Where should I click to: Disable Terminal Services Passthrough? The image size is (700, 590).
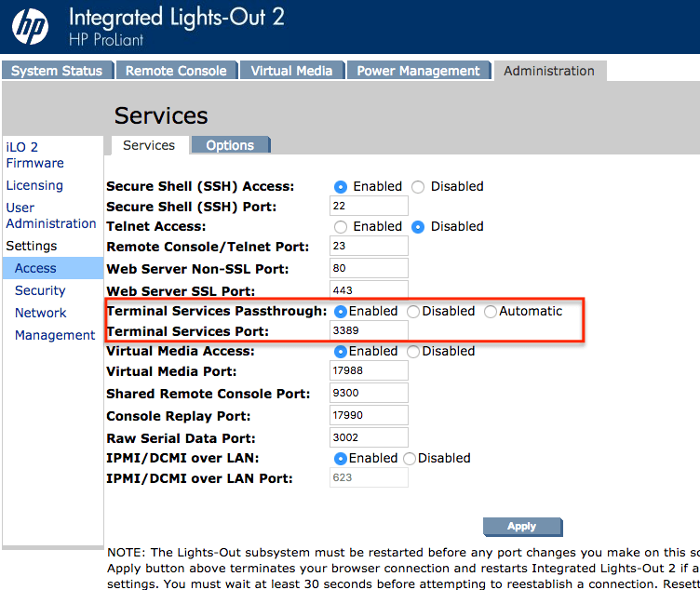tap(413, 312)
